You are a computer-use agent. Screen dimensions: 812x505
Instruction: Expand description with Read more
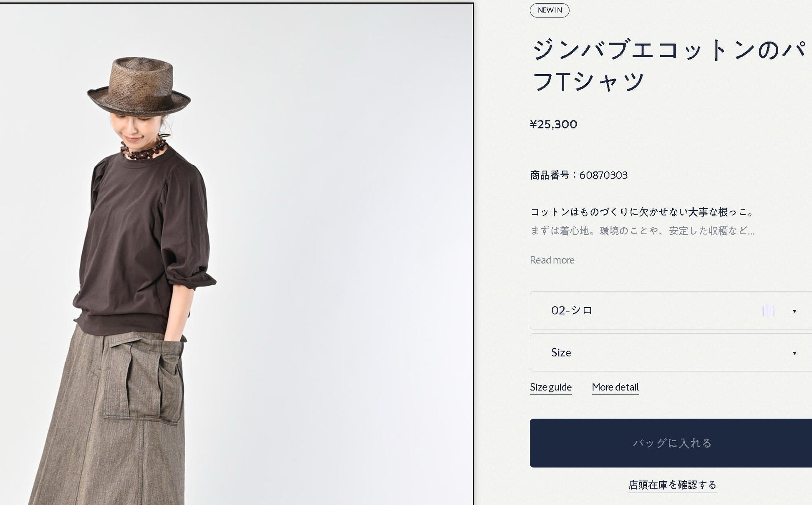pos(552,260)
